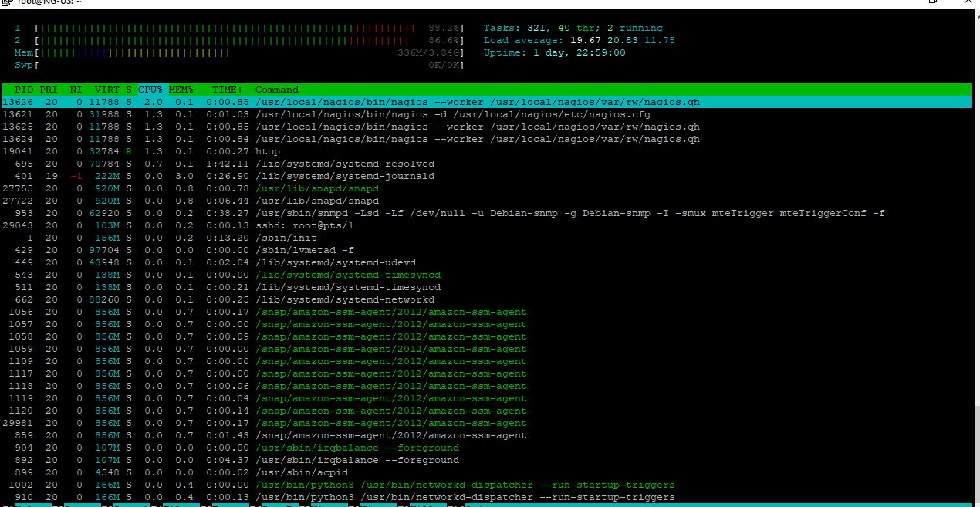Screen dimensions: 980x507
Task: Click the 88.2% value of CPU 1
Action: tap(444, 28)
